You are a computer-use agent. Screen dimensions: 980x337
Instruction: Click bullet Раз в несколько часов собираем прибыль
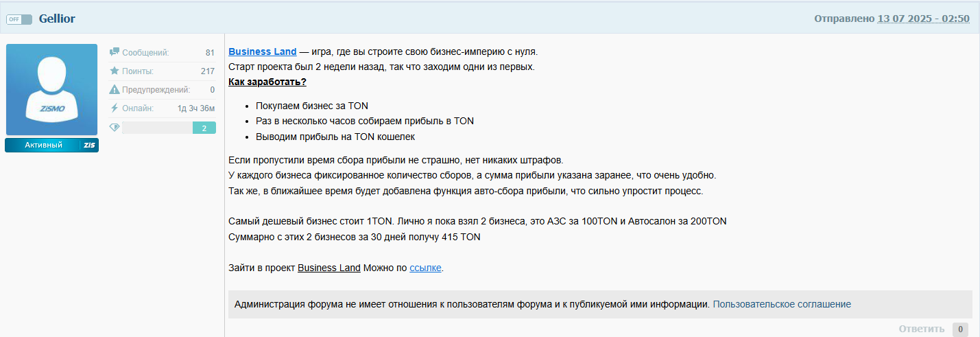365,121
